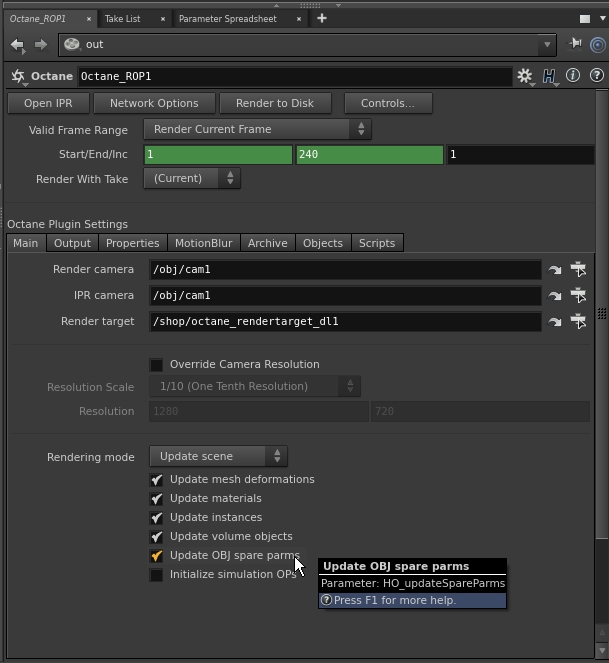Screen dimensions: 609x663
Task: Open Rendering mode dropdown
Action: [x=218, y=456]
